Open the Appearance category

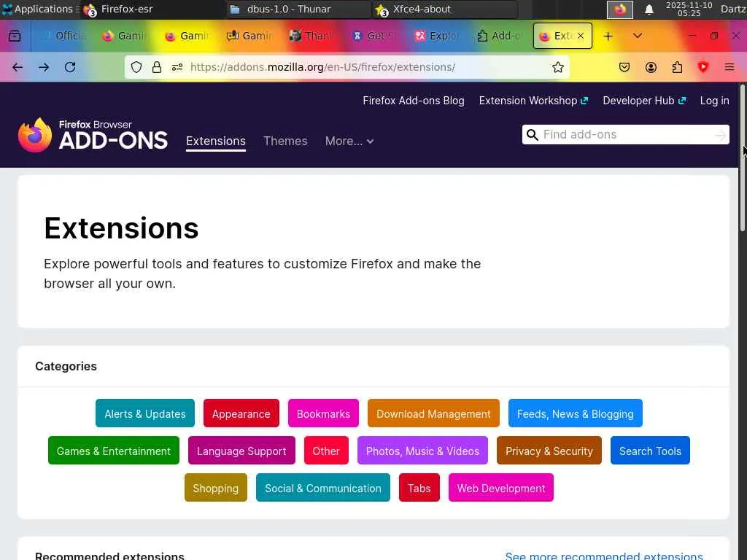click(241, 413)
